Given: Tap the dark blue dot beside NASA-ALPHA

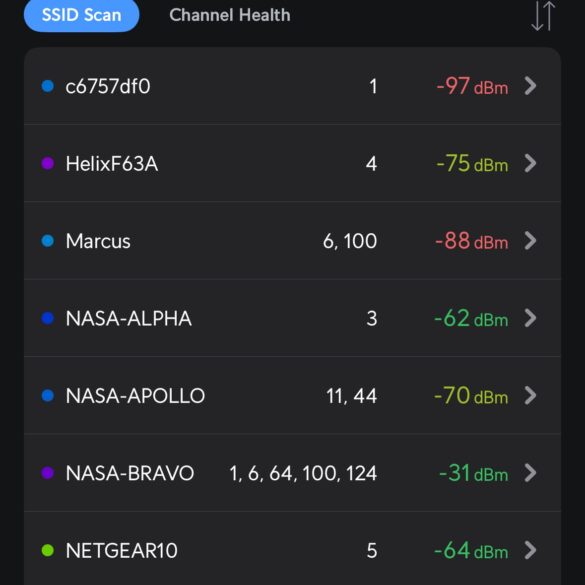Looking at the screenshot, I should coord(48,318).
